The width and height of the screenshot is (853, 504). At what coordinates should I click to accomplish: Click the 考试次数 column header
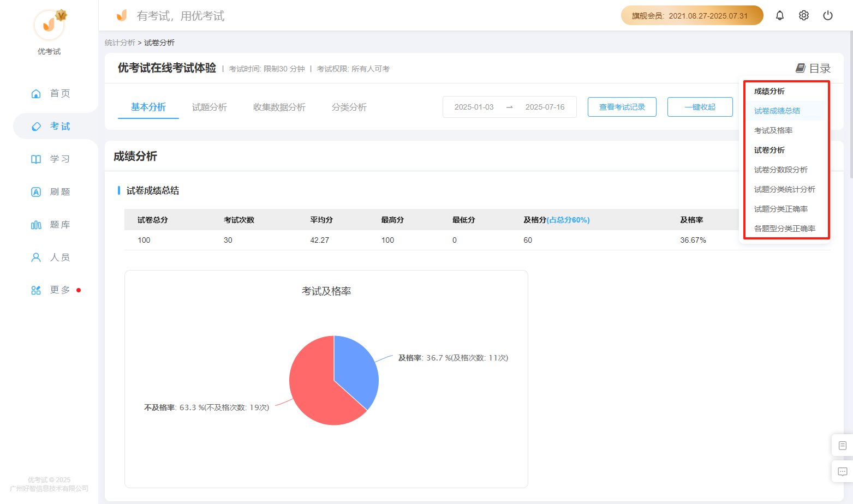tap(239, 220)
